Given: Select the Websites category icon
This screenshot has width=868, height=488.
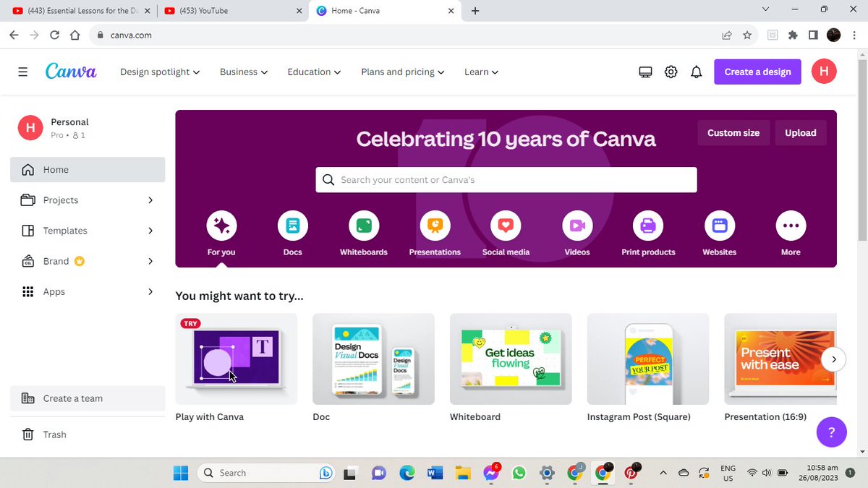Looking at the screenshot, I should (x=720, y=226).
